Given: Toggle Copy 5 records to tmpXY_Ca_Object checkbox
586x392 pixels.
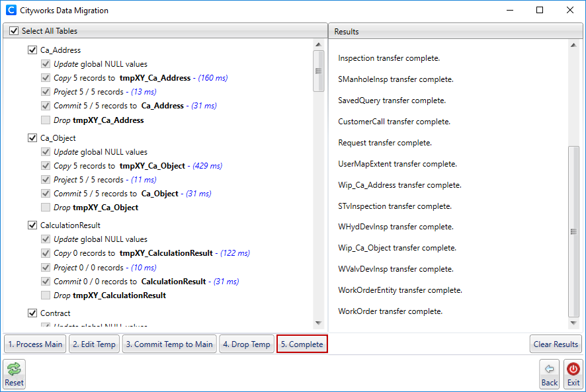Looking at the screenshot, I should point(46,165).
